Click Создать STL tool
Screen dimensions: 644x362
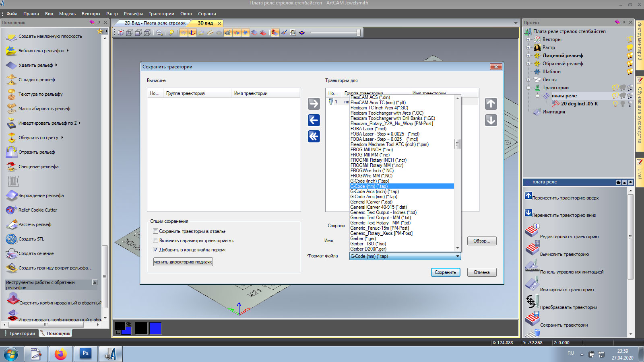click(25, 239)
